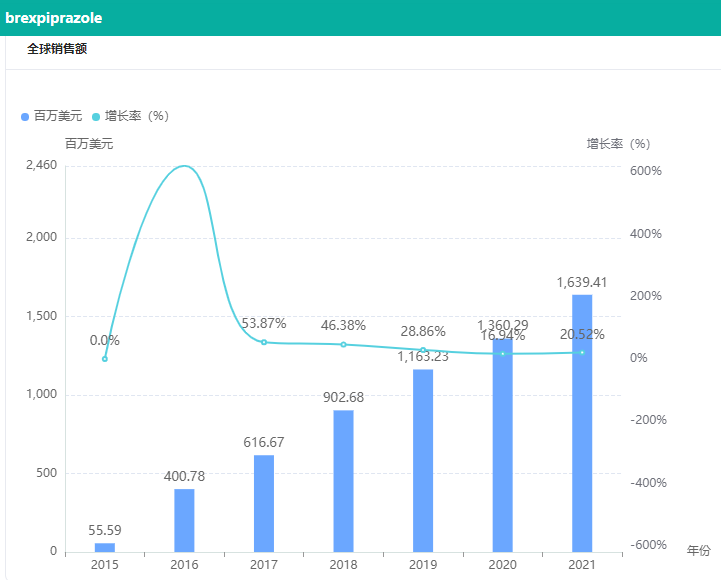The height and width of the screenshot is (580, 721).
Task: Click the 0.0% growth point for 2015
Action: click(105, 358)
